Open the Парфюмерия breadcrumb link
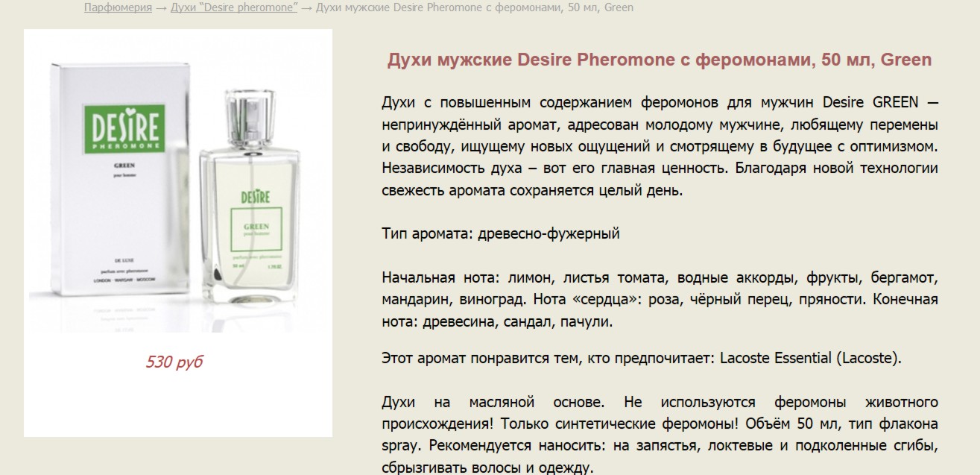 click(117, 8)
